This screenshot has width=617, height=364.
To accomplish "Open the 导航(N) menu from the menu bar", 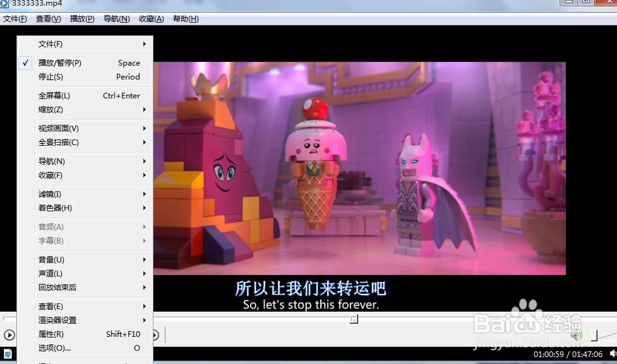I will pyautogui.click(x=116, y=18).
